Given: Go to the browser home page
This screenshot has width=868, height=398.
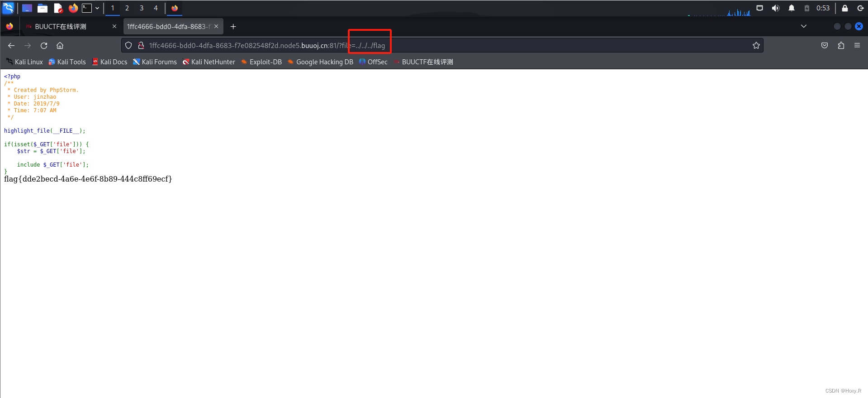Looking at the screenshot, I should 60,45.
